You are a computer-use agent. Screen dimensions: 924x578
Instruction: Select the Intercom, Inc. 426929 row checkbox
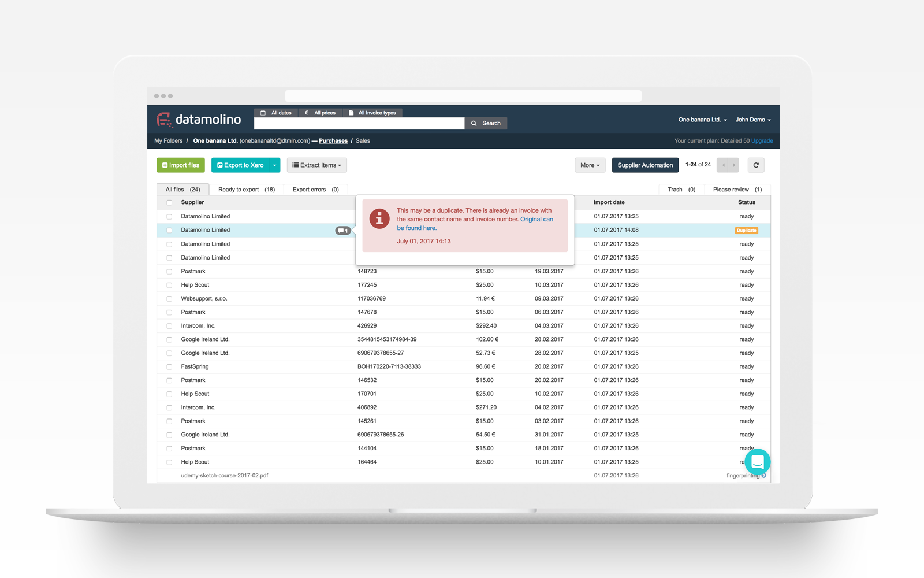pos(169,326)
